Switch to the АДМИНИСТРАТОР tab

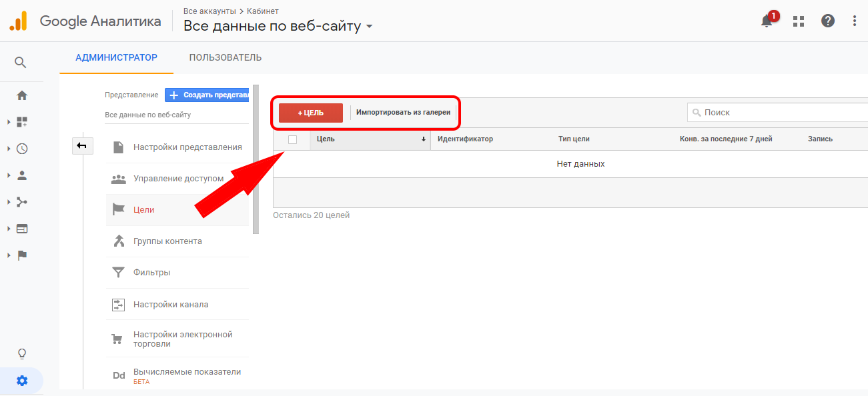tap(117, 57)
